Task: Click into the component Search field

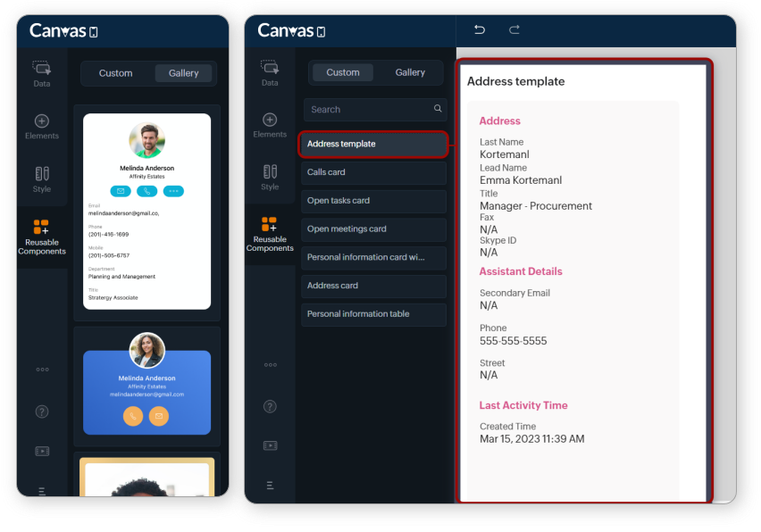Action: point(366,110)
